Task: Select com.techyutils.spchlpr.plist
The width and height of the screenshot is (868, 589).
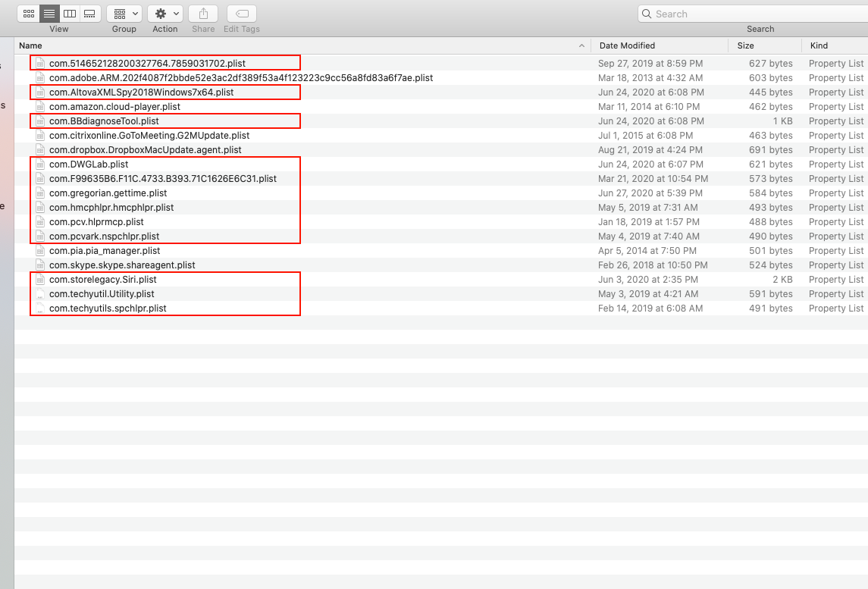Action: coord(108,308)
